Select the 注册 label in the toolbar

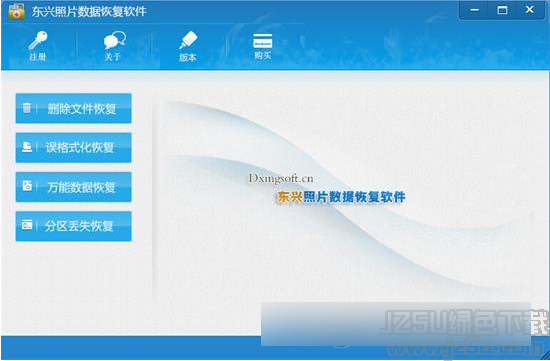point(38,57)
